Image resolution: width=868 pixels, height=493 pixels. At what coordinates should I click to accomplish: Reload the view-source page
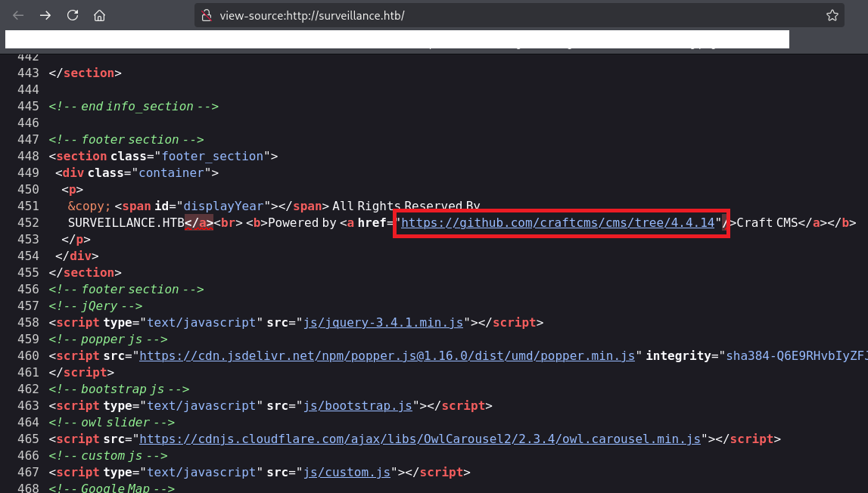click(x=73, y=15)
